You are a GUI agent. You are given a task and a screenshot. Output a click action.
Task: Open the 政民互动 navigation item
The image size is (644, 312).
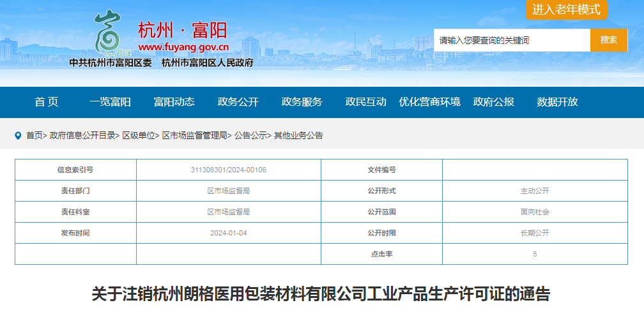(365, 102)
